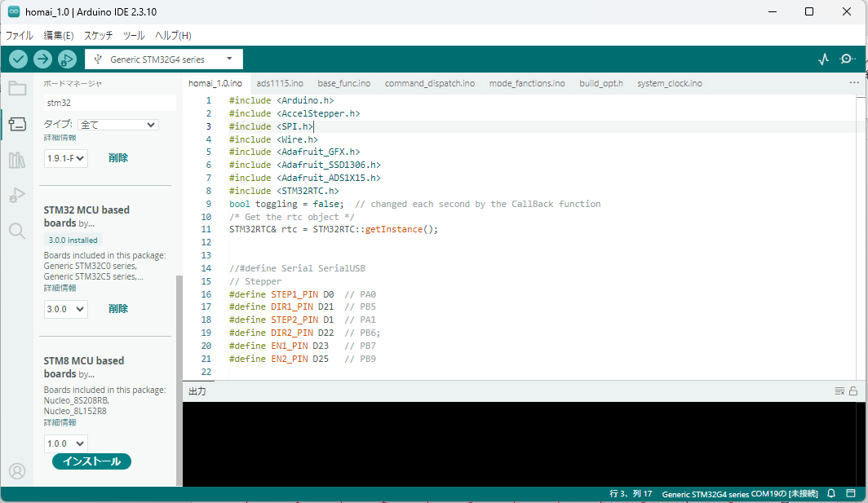Start debugging with the debug play icon

click(x=67, y=60)
